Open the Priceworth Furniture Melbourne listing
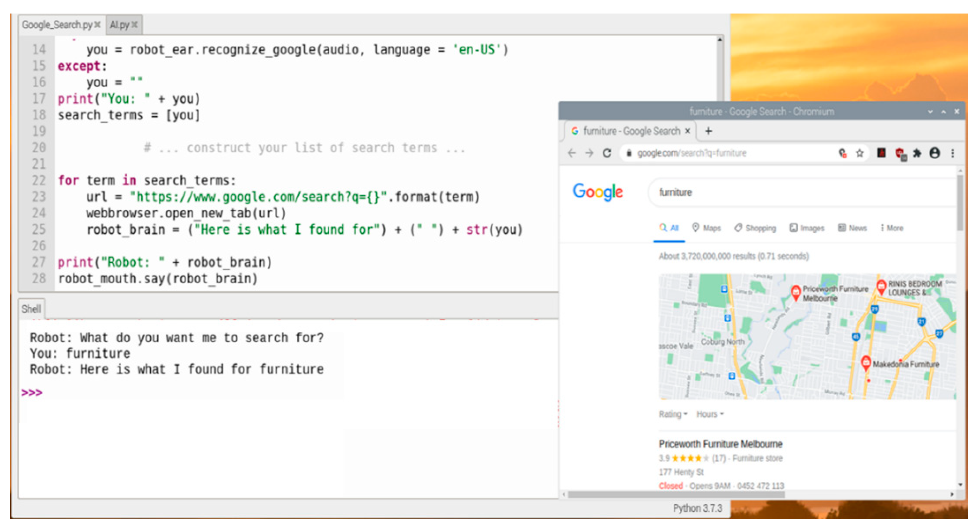 (720, 444)
